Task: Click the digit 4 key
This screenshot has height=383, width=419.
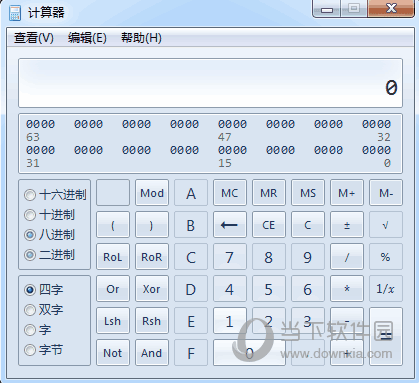Action: pos(230,289)
